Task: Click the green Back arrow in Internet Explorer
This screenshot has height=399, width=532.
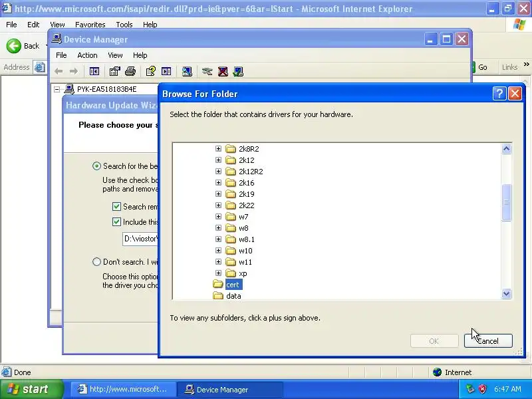Action: (14, 46)
